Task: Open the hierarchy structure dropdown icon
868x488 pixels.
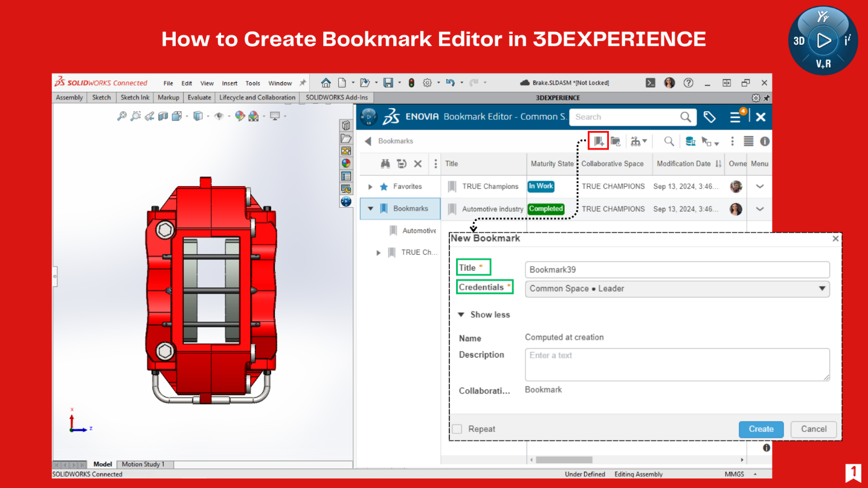Action: (638, 141)
